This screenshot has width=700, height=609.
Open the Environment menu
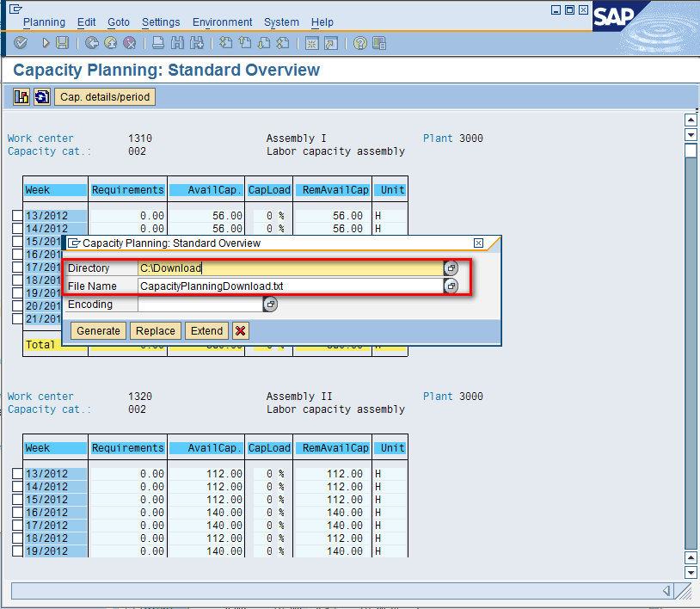pos(222,22)
